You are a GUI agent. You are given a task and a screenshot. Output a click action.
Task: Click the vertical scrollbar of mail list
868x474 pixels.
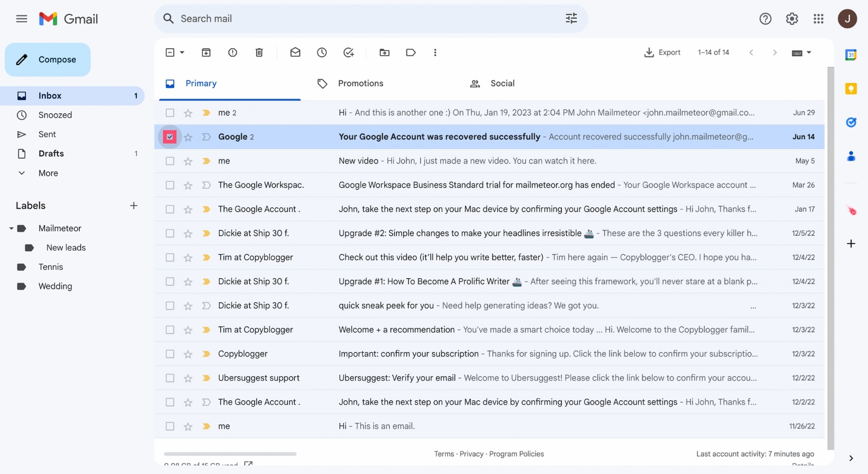[830, 258]
